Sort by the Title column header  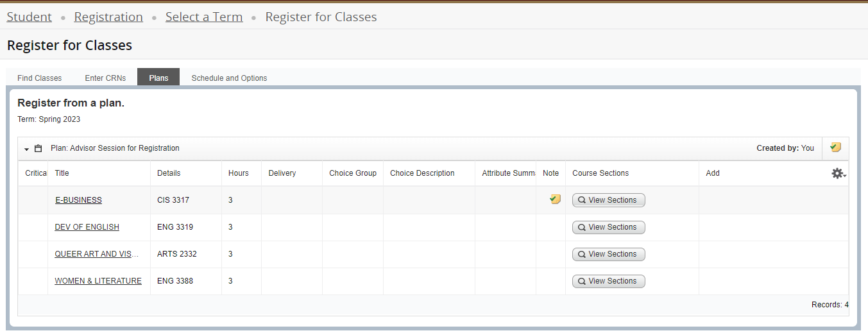pyautogui.click(x=62, y=173)
